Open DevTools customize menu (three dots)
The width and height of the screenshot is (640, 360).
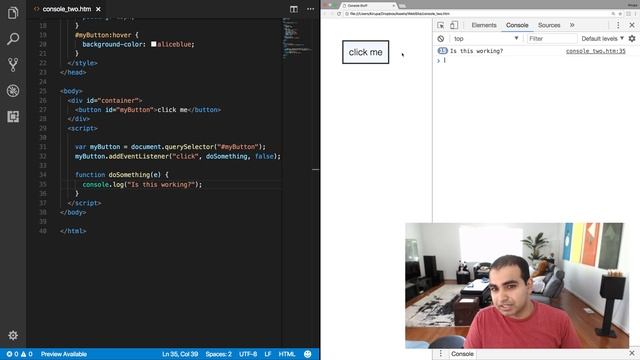pos(618,25)
